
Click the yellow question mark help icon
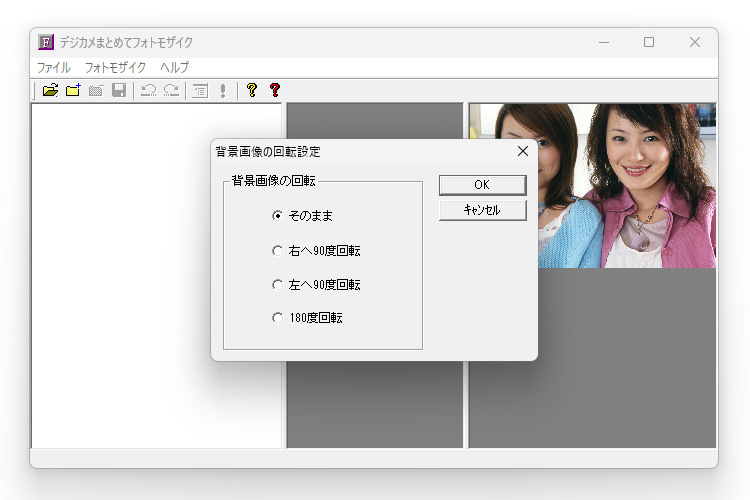click(x=252, y=90)
